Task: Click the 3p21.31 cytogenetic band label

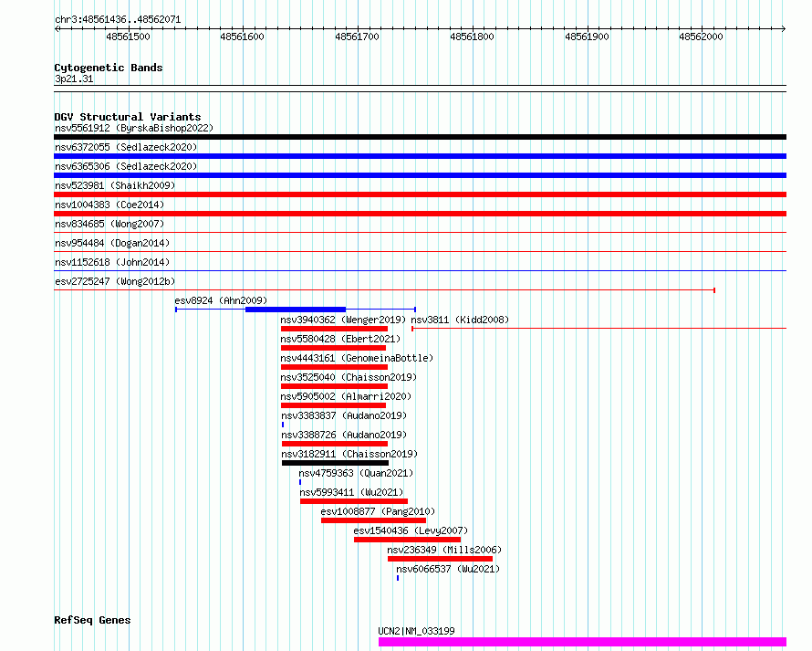Action: [74, 79]
